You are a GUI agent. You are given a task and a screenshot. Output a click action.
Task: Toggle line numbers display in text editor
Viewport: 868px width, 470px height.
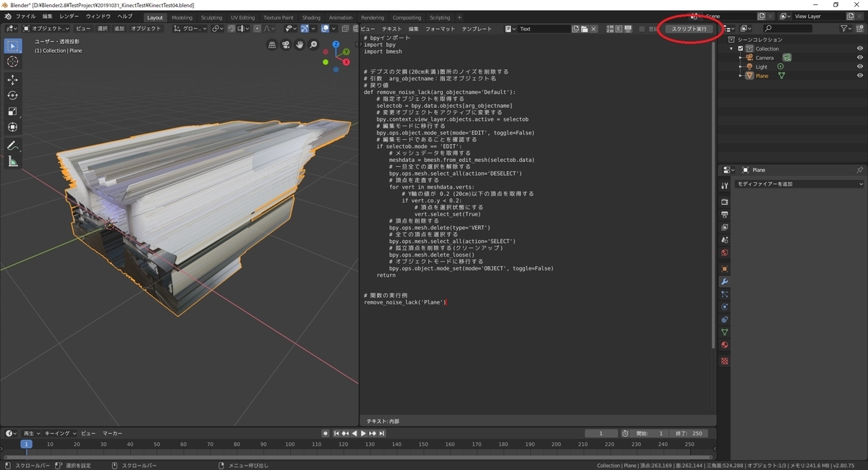(x=610, y=29)
